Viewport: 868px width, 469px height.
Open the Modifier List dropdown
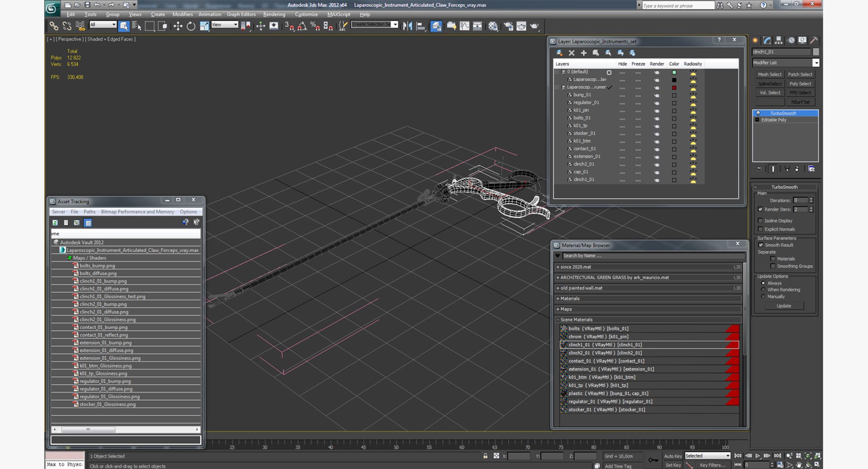click(x=816, y=63)
